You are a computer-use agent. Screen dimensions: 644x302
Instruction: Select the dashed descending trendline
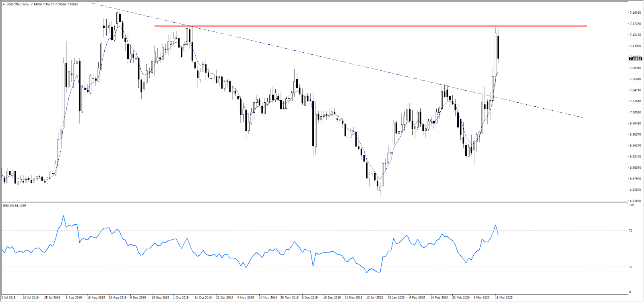tap(336, 60)
